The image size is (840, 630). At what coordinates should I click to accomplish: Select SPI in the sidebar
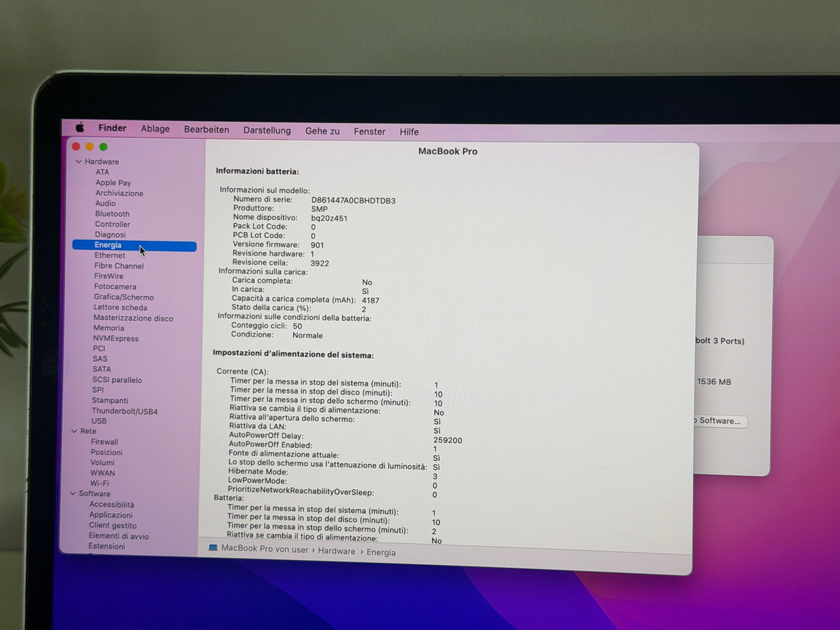[98, 391]
